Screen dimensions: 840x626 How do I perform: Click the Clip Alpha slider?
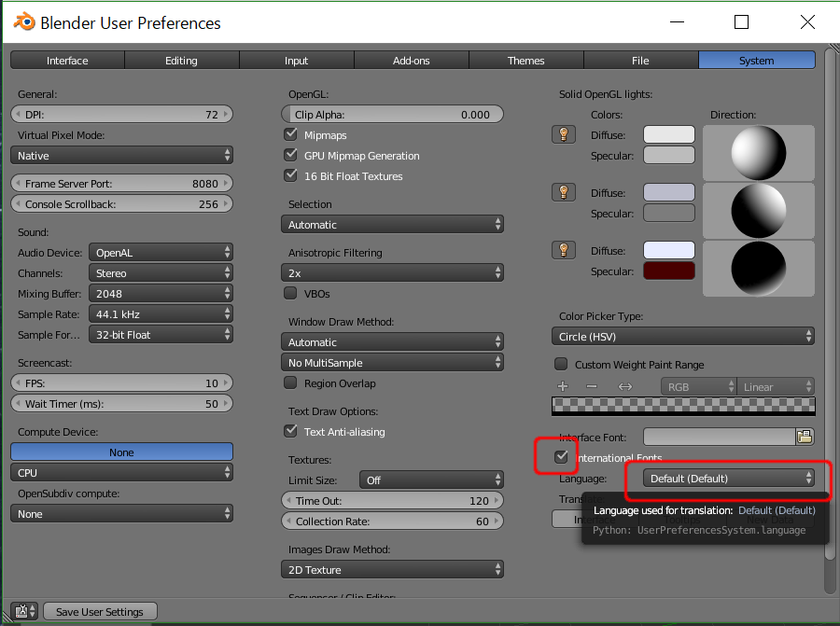(392, 115)
